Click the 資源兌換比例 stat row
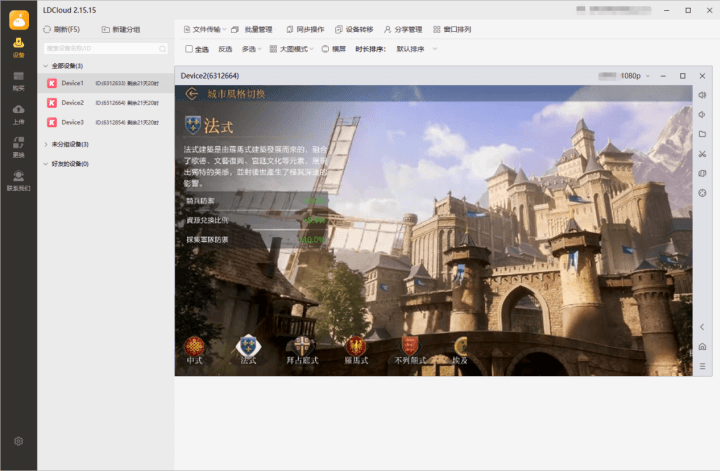 pyautogui.click(x=256, y=220)
